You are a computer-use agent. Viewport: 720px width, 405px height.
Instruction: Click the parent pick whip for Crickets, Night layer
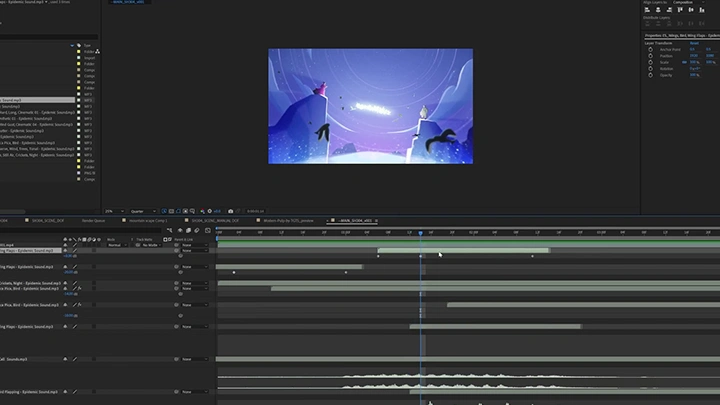click(x=176, y=283)
